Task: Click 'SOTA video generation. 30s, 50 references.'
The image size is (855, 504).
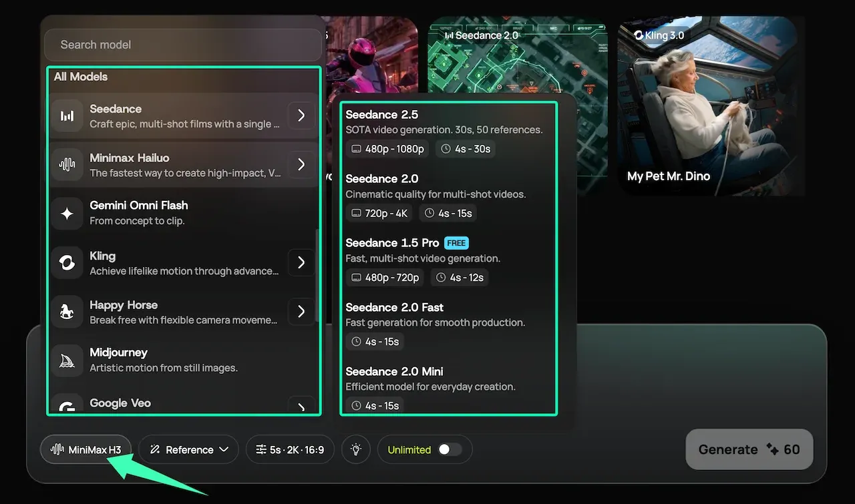Action: point(444,130)
